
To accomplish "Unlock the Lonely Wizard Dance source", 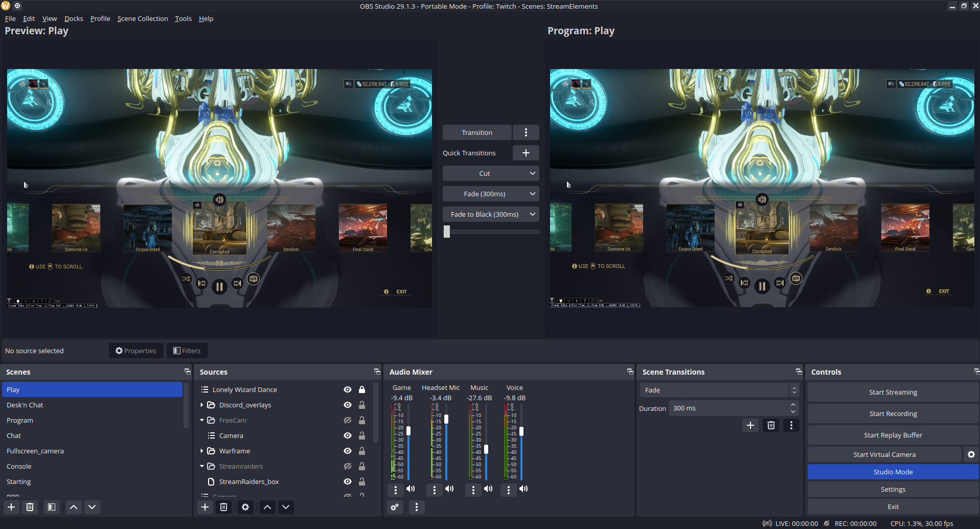I will pyautogui.click(x=362, y=389).
